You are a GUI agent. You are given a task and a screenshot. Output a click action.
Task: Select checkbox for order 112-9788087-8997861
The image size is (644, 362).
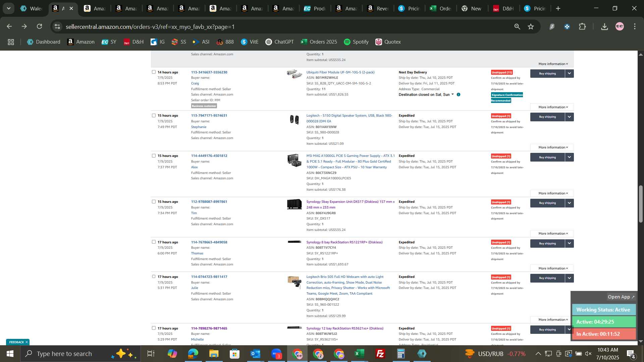154,201
